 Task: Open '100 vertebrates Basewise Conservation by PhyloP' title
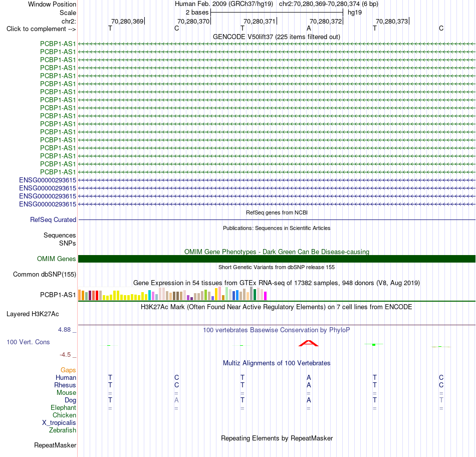(277, 330)
